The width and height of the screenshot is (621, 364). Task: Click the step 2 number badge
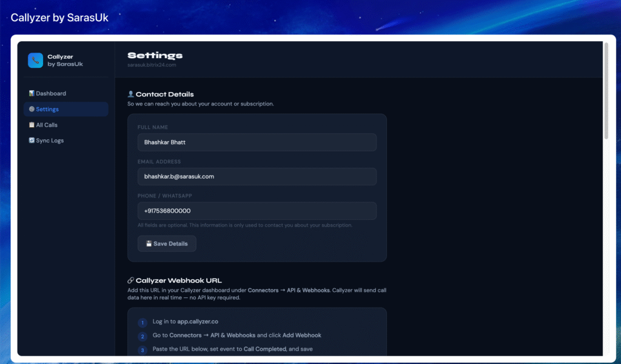(x=142, y=336)
